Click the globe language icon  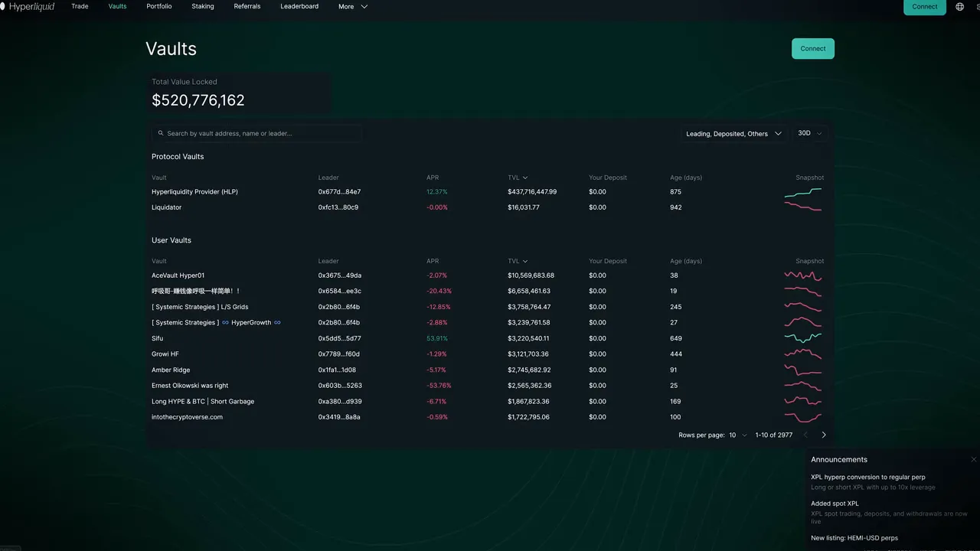pos(960,6)
